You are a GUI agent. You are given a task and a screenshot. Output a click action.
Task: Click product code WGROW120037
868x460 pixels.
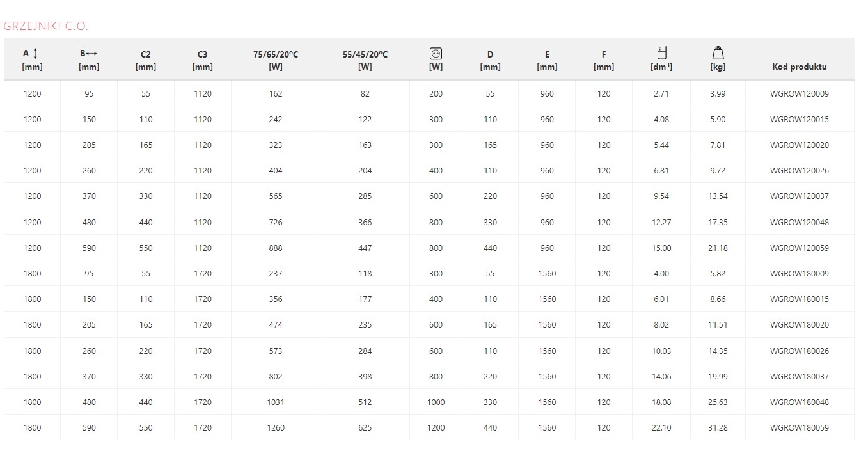click(x=799, y=196)
